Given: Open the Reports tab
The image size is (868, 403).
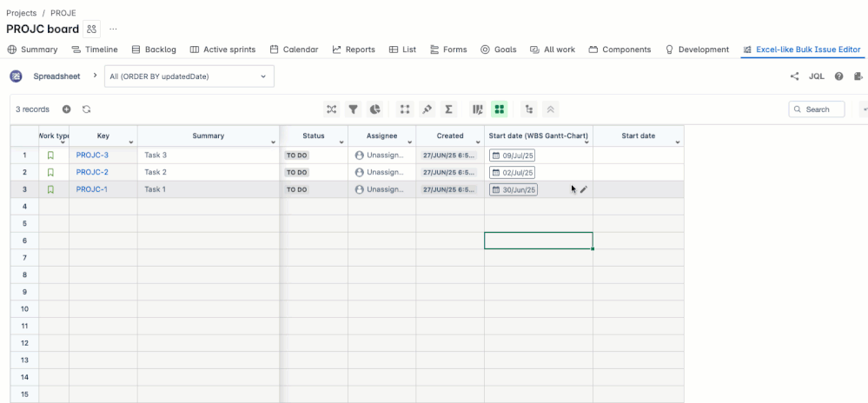Looking at the screenshot, I should pyautogui.click(x=354, y=50).
